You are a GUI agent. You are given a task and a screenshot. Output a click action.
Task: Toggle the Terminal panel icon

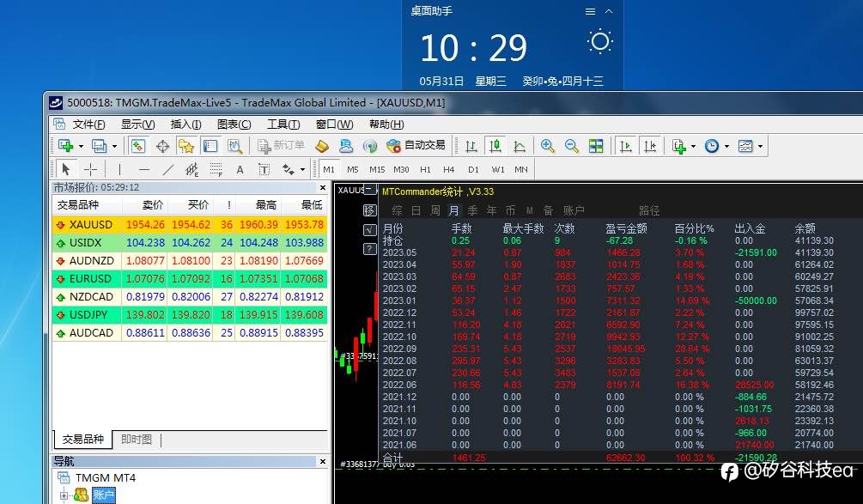(x=210, y=146)
